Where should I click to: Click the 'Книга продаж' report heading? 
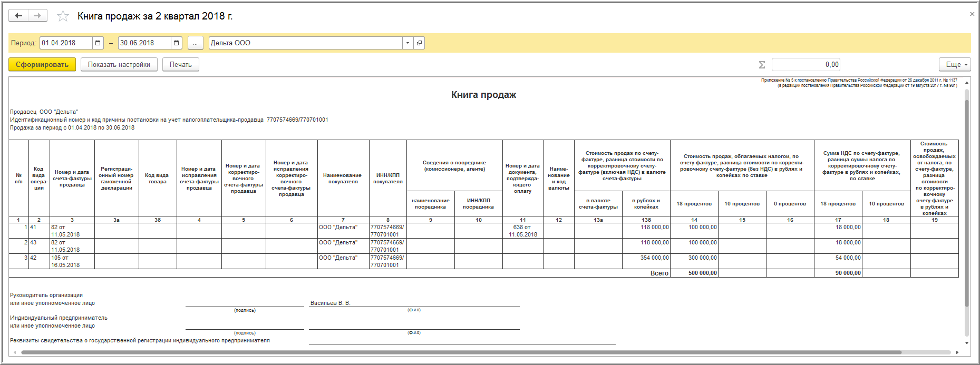[483, 95]
